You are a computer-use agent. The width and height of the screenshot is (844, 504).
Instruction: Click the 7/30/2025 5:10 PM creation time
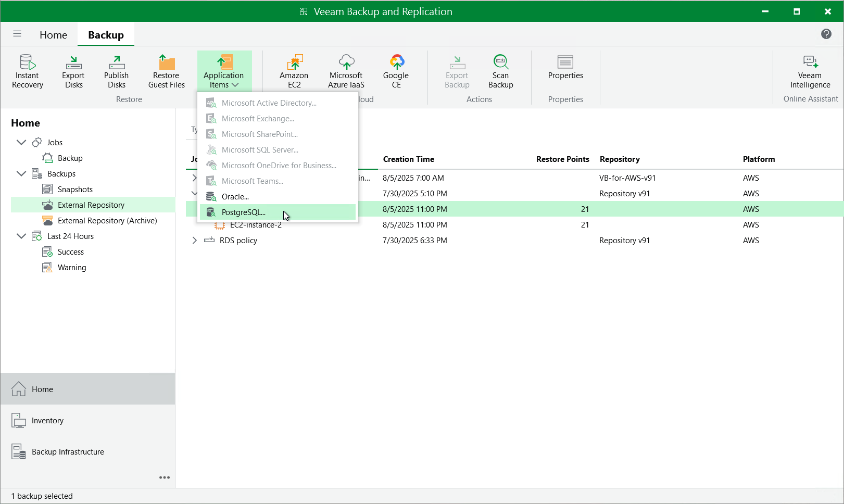click(x=415, y=193)
